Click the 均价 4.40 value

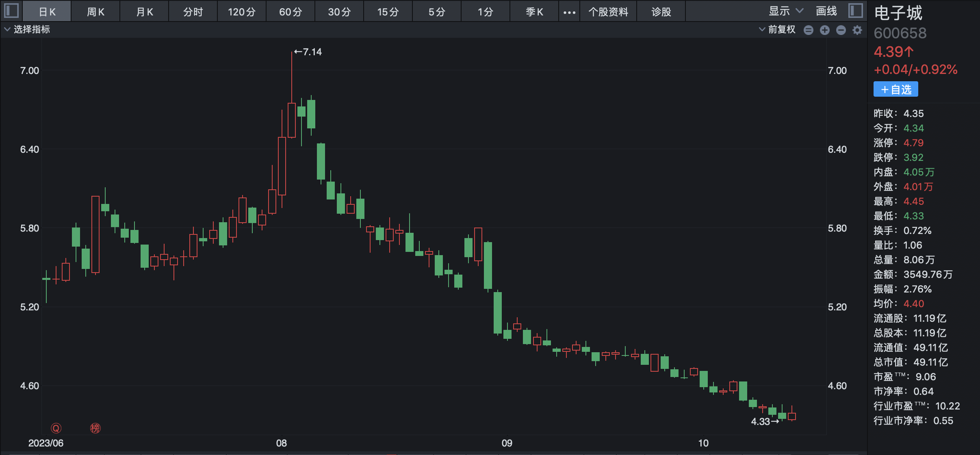tap(913, 304)
